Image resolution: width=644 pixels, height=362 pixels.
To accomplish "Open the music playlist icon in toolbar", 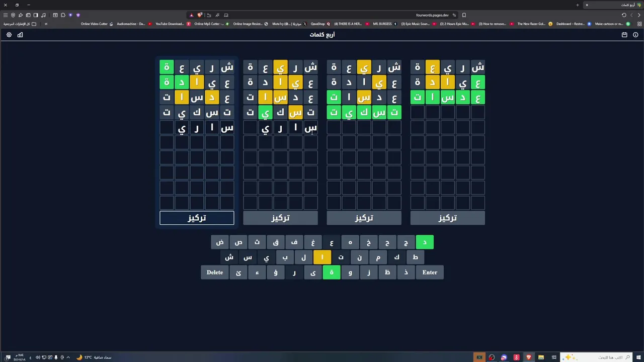I will [43, 15].
